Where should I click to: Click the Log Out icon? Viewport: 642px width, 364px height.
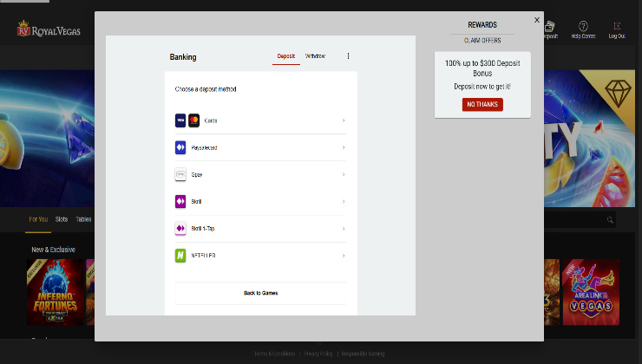coord(617,26)
